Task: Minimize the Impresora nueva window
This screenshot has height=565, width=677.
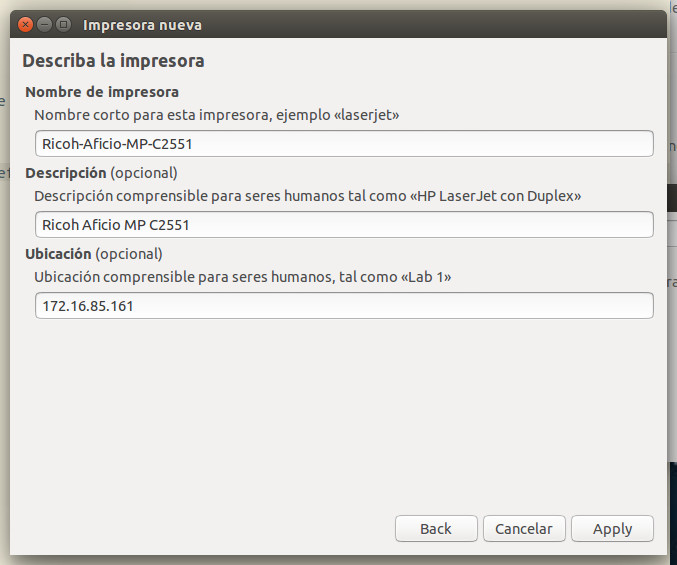Action: [44, 25]
